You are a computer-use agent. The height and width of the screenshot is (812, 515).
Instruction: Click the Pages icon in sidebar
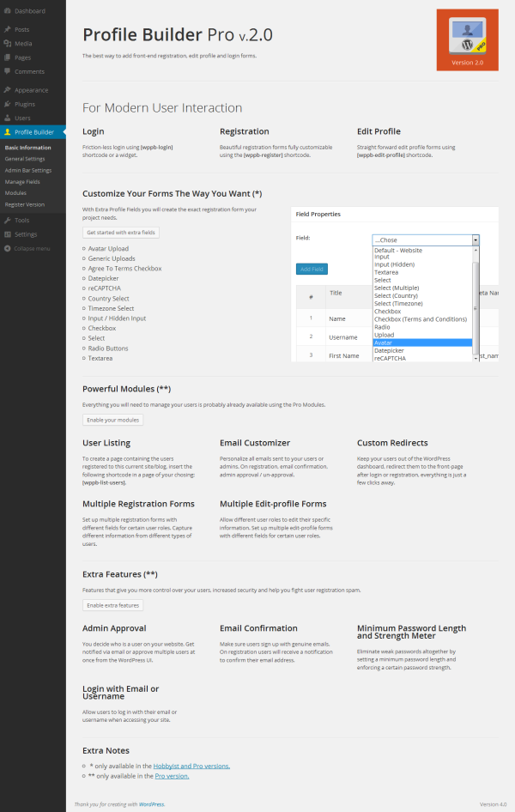pyautogui.click(x=7, y=58)
